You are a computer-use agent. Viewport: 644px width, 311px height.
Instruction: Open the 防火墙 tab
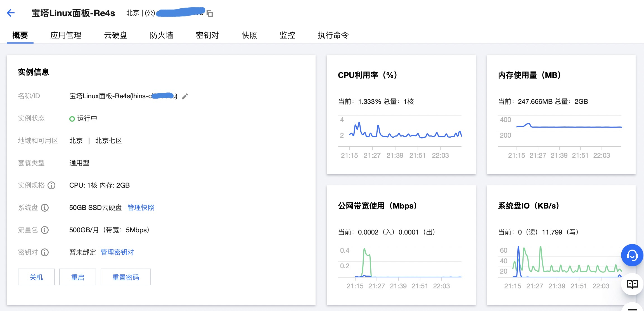[x=162, y=35]
